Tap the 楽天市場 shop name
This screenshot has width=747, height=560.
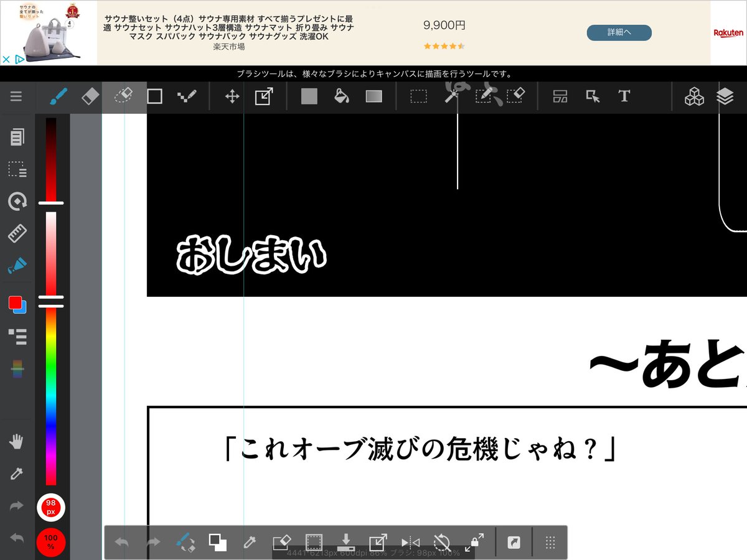[229, 47]
